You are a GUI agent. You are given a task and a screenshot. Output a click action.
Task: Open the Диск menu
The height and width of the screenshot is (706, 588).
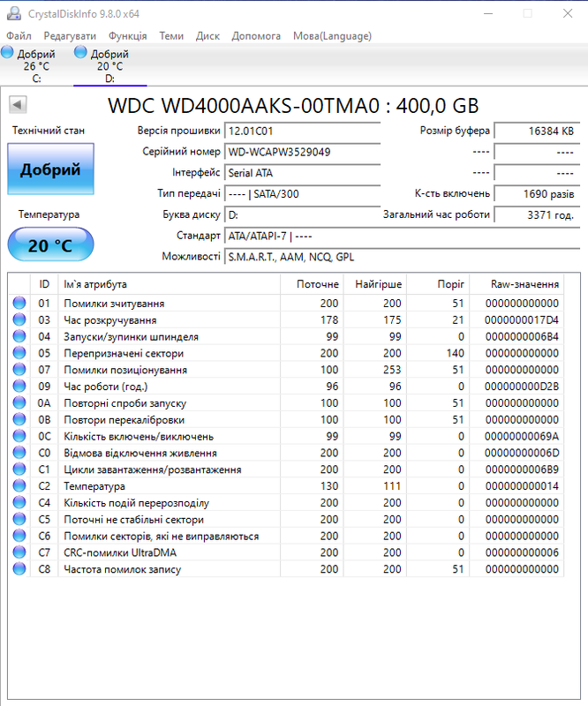point(207,36)
